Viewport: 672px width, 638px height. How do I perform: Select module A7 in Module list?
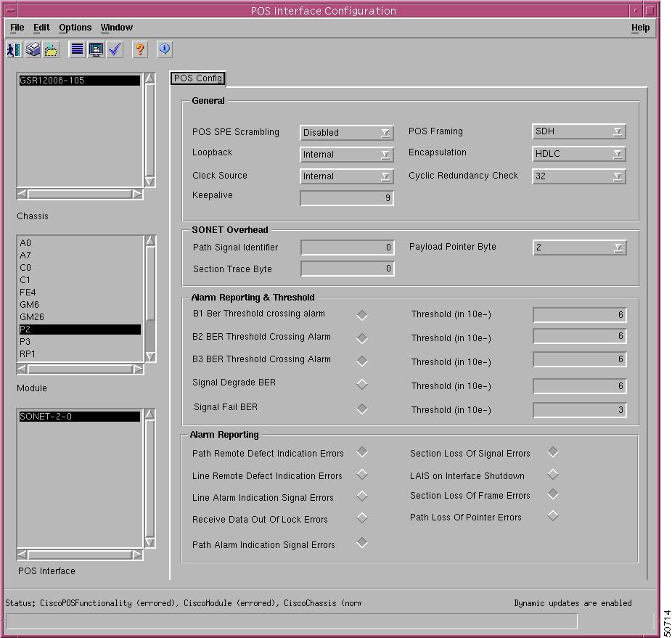tap(80, 255)
